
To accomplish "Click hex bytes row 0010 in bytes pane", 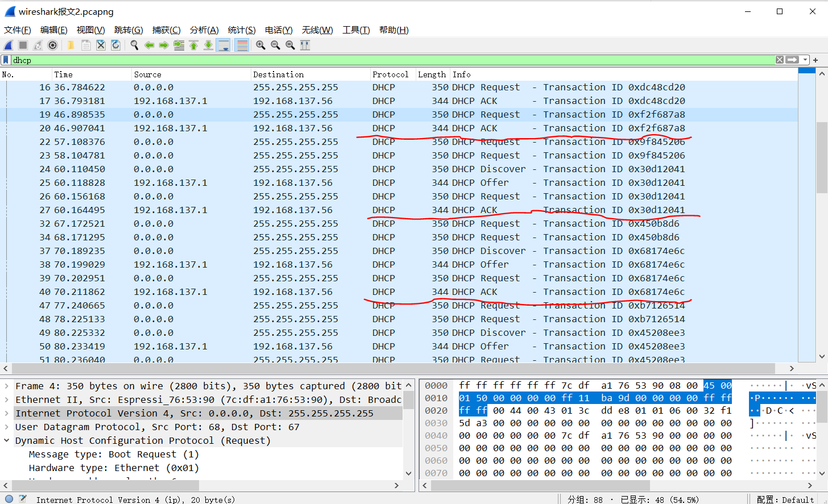I will point(595,398).
